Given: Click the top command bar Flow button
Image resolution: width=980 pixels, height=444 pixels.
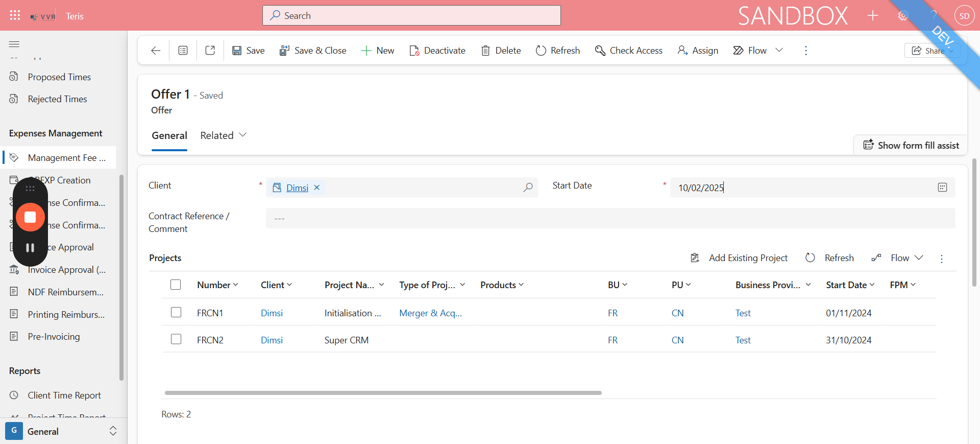Looking at the screenshot, I should tap(750, 51).
